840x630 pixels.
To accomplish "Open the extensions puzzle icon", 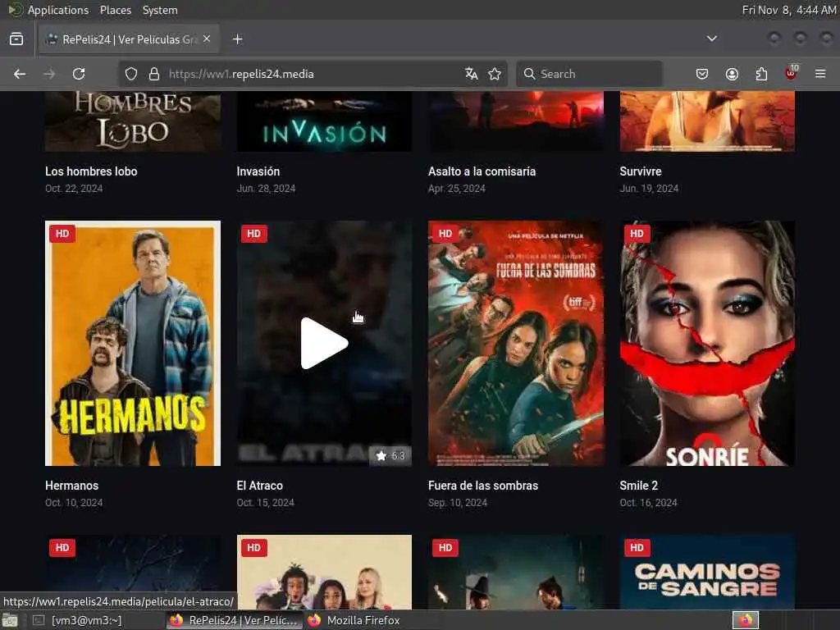I will tap(761, 74).
